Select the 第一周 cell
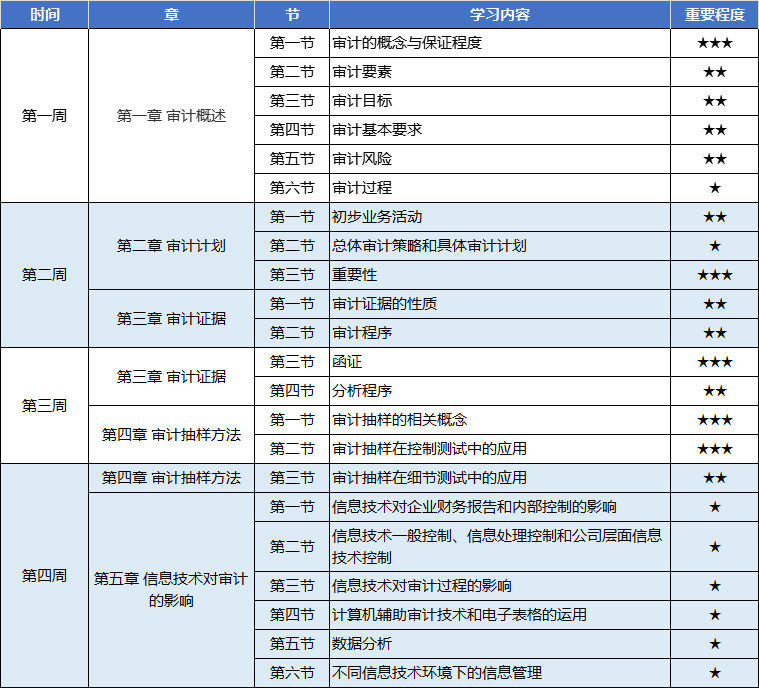This screenshot has width=759, height=688. pyautogui.click(x=44, y=116)
